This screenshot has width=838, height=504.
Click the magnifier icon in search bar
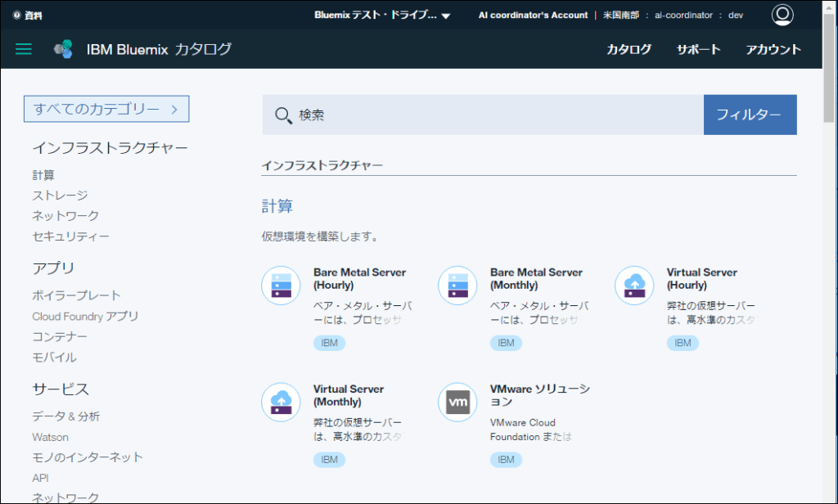click(283, 115)
